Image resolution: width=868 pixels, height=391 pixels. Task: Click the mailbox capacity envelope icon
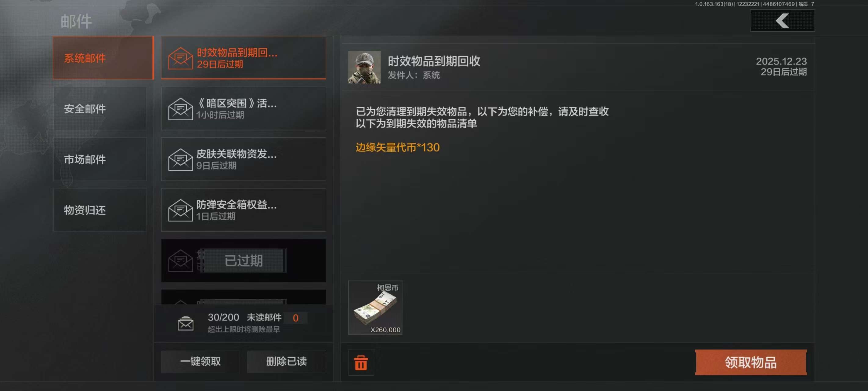point(186,323)
